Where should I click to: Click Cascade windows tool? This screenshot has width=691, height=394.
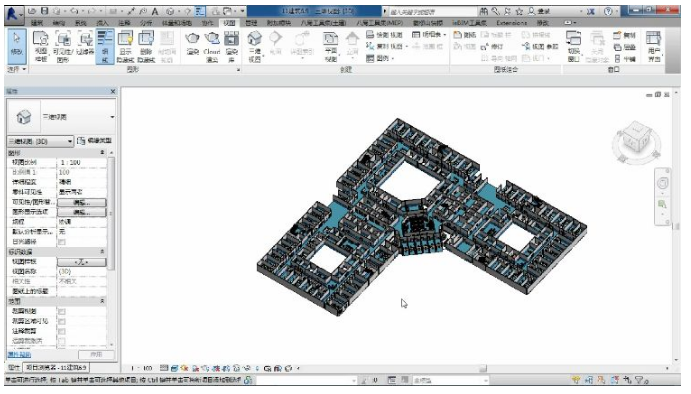[625, 47]
